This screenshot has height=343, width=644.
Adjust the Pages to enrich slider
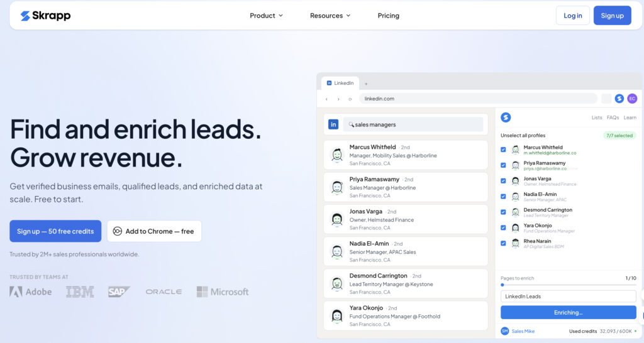click(569, 285)
